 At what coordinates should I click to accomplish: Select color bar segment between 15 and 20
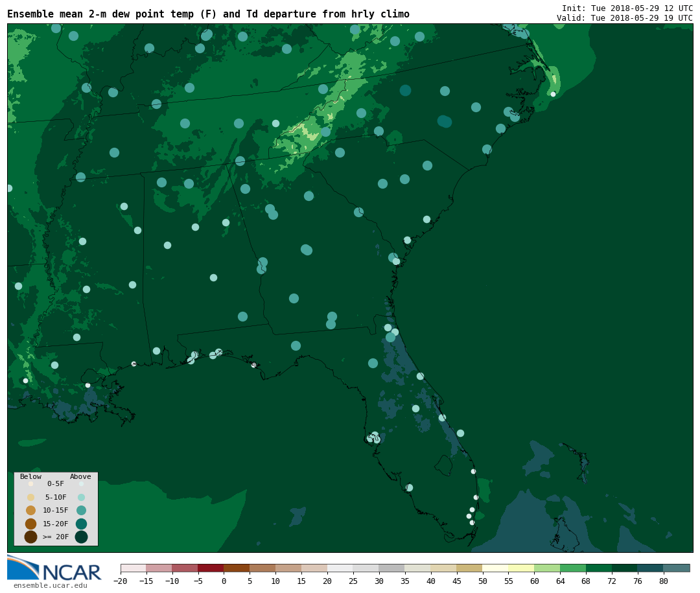pyautogui.click(x=315, y=568)
